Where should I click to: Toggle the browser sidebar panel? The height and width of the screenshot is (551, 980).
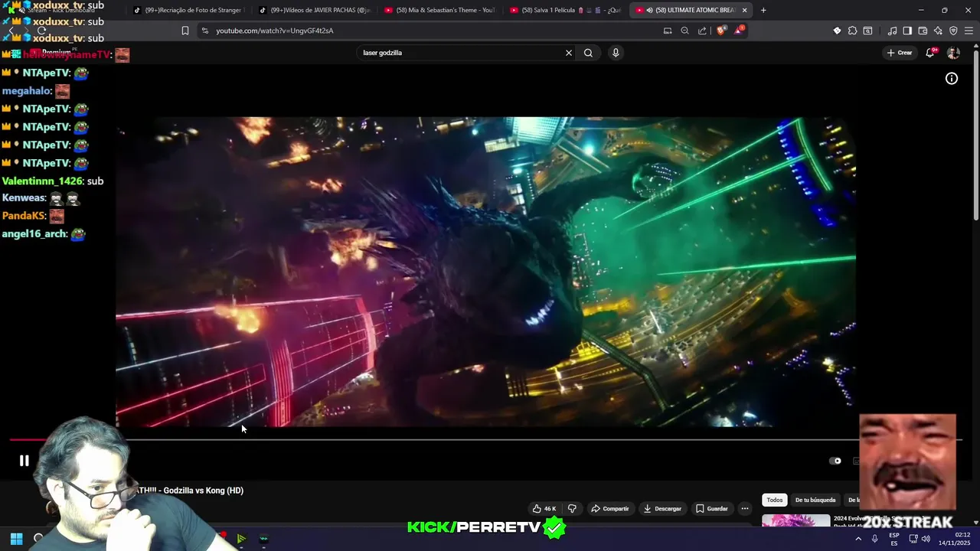(x=907, y=31)
